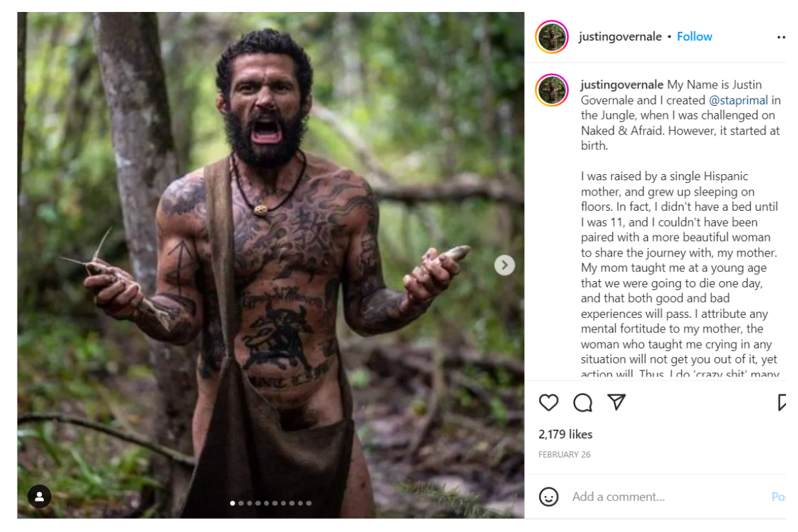Screen dimensions: 798x532
Task: Like the post with the heart icon
Action: pos(549,402)
